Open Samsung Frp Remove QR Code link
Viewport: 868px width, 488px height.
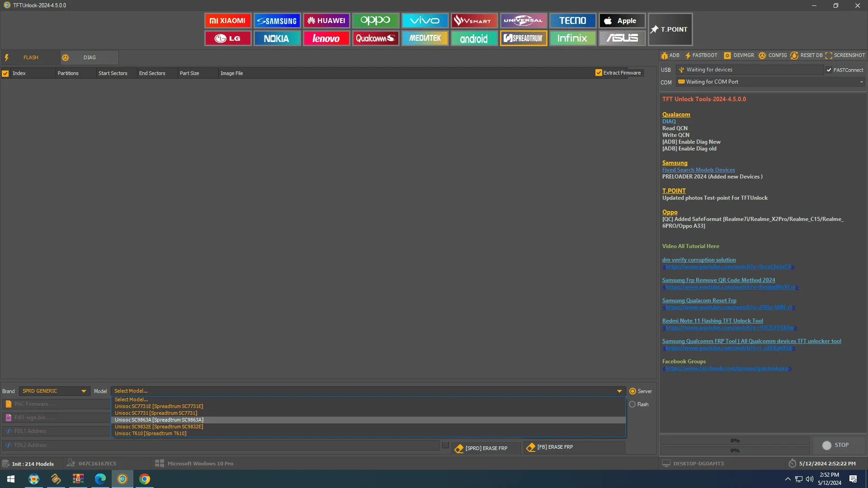pos(718,280)
